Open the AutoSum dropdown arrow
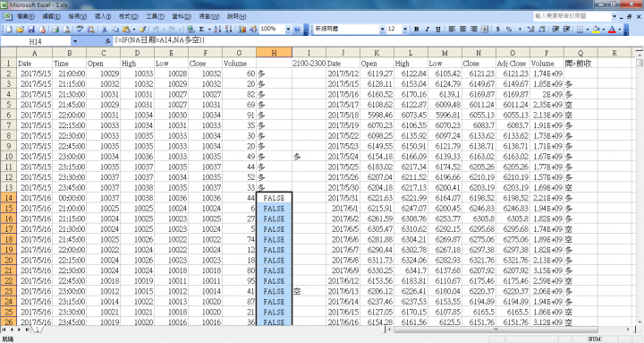This screenshot has width=644, height=343. click(x=209, y=30)
